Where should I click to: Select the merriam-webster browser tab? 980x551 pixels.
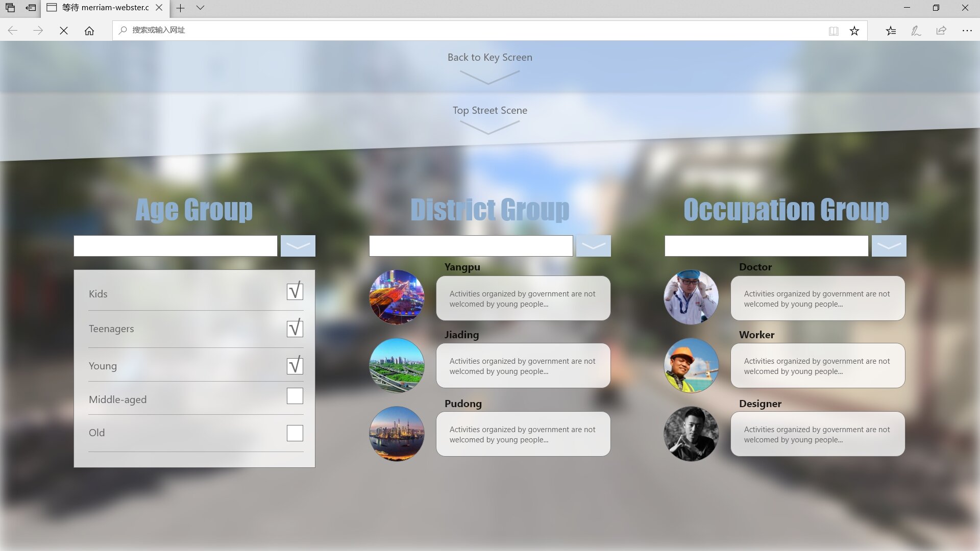(x=102, y=8)
